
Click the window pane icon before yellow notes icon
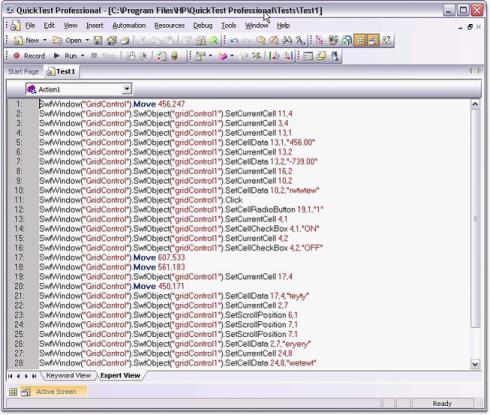pyautogui.click(x=308, y=56)
